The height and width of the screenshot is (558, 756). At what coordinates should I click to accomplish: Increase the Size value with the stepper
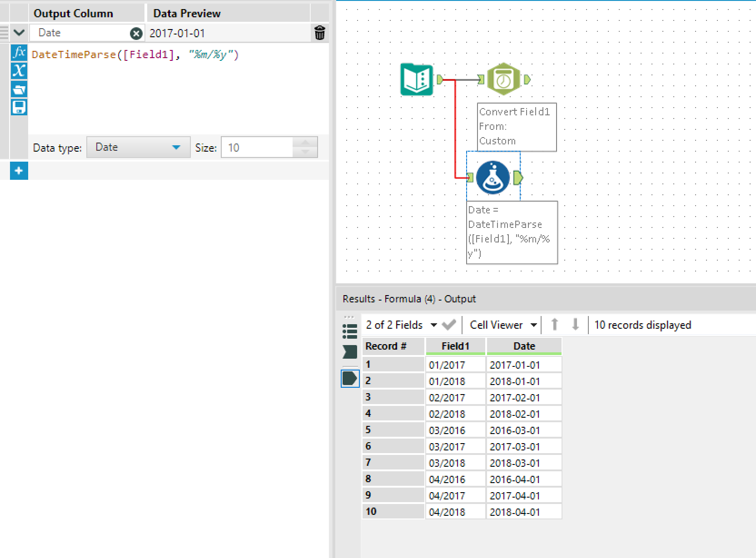(305, 143)
